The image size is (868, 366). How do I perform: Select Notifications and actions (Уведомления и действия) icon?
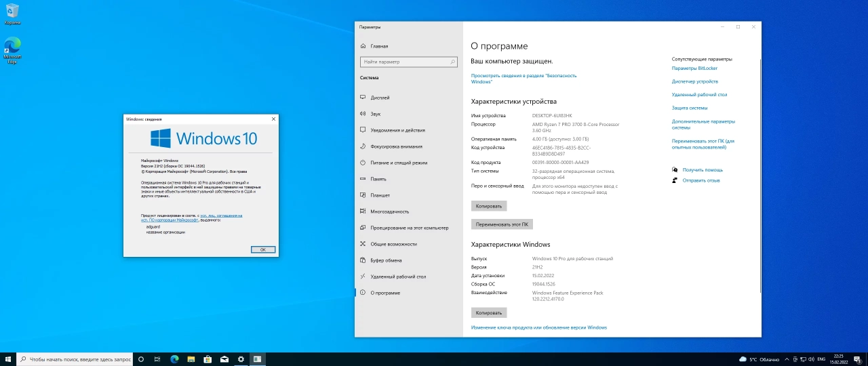[362, 130]
